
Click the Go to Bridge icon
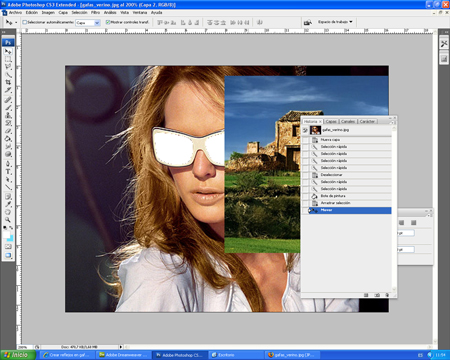click(308, 22)
